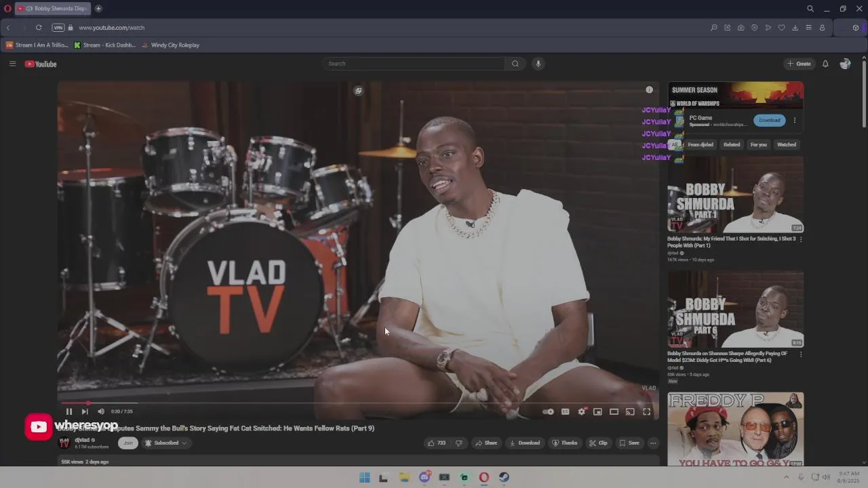Toggle the Opera VPN badge

pos(58,28)
